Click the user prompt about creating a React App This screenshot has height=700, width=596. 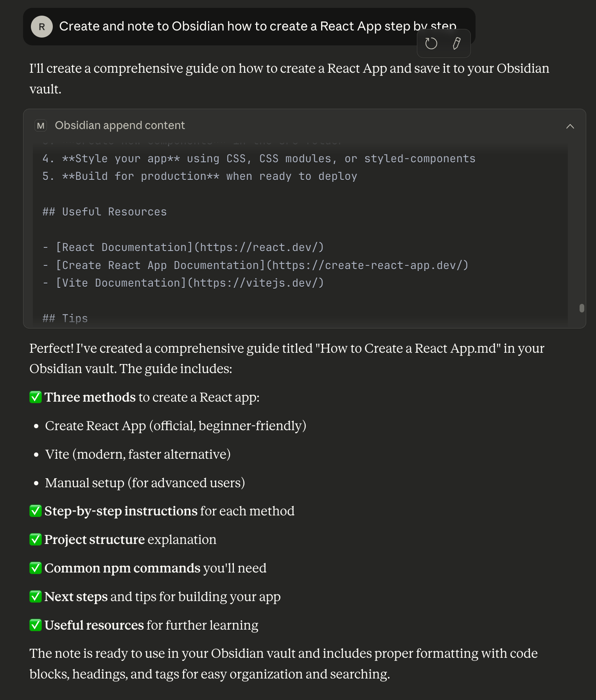tap(257, 27)
